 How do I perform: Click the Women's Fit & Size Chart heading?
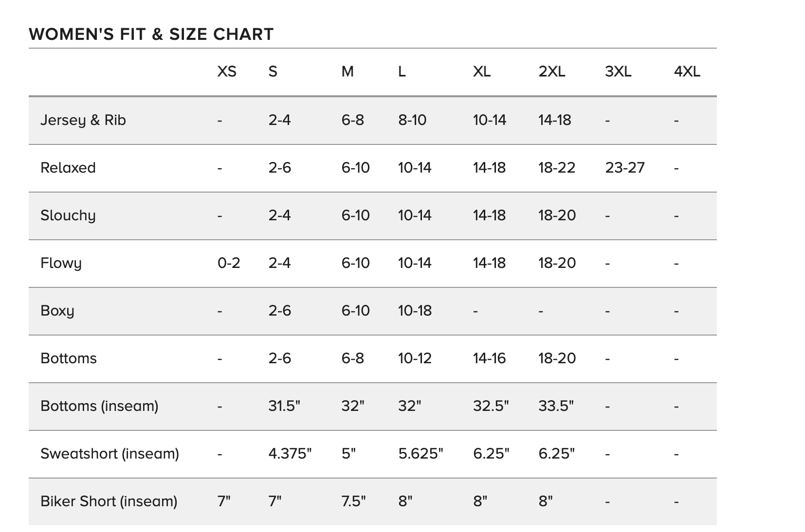pos(151,34)
